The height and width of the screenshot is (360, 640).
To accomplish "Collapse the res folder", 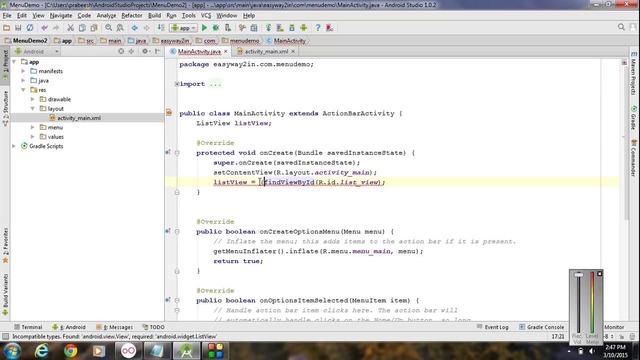I will 23,90.
